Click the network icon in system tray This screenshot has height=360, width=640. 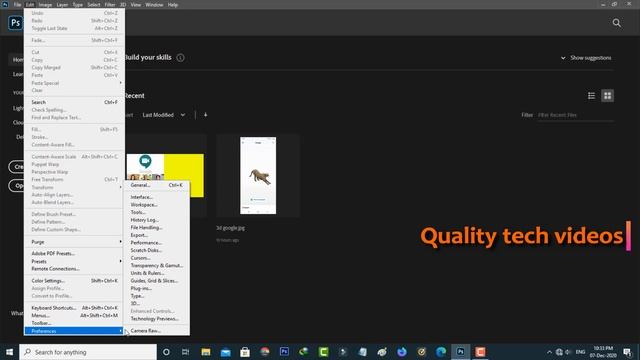tap(559, 352)
